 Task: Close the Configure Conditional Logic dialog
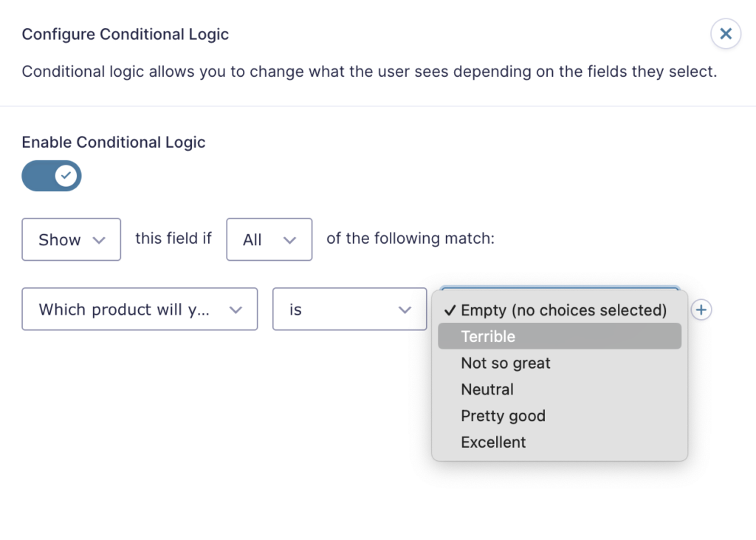click(x=725, y=34)
